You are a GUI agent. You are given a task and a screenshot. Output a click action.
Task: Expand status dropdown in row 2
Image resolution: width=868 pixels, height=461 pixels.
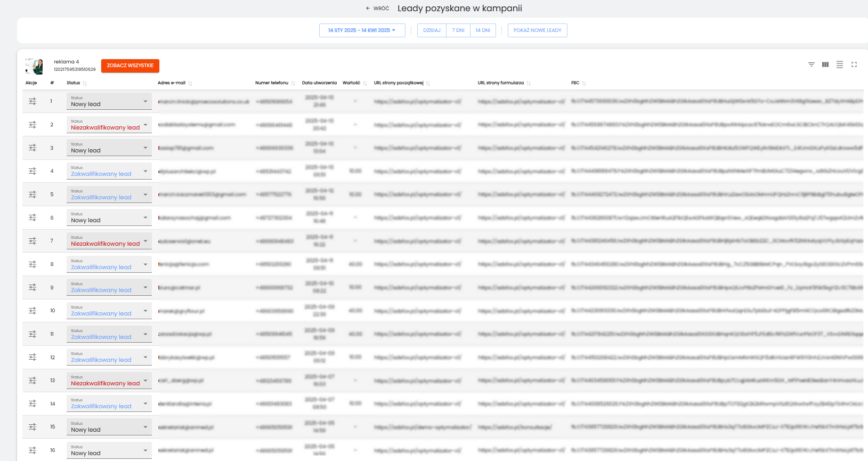tap(145, 125)
